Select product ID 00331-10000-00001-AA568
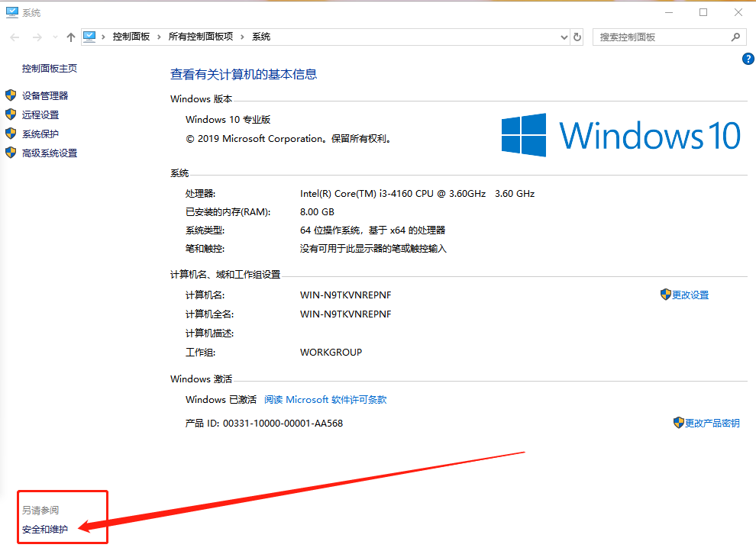The width and height of the screenshot is (756, 551). 283,424
